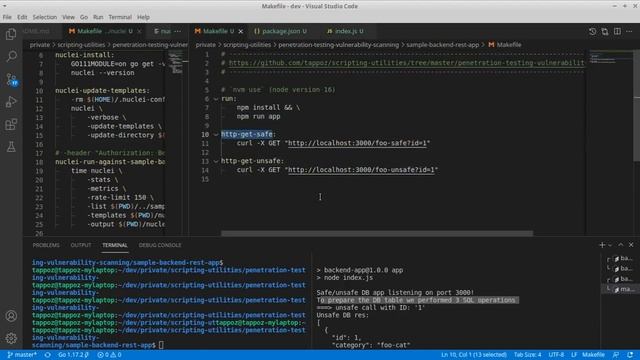Switch to the package.json tab
The width and height of the screenshot is (640, 360).
click(280, 31)
